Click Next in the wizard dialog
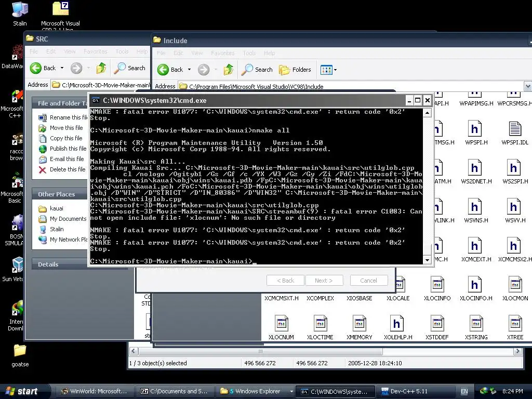The image size is (532, 399). (324, 281)
